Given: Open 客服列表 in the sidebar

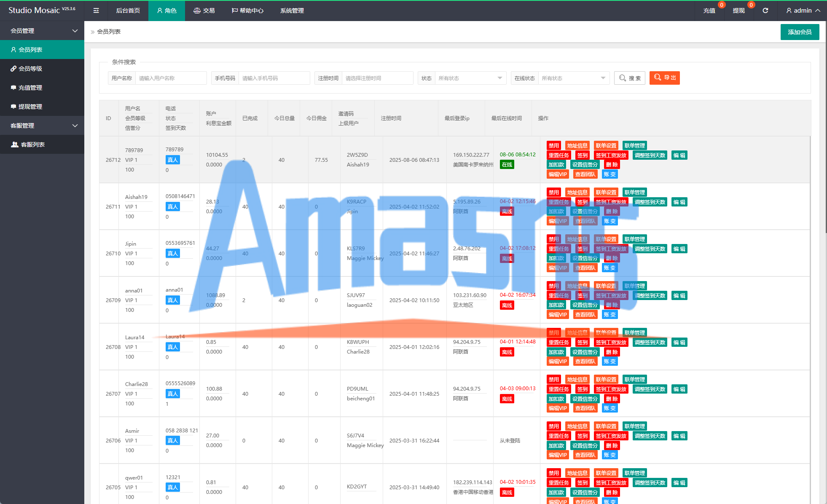Looking at the screenshot, I should [32, 145].
